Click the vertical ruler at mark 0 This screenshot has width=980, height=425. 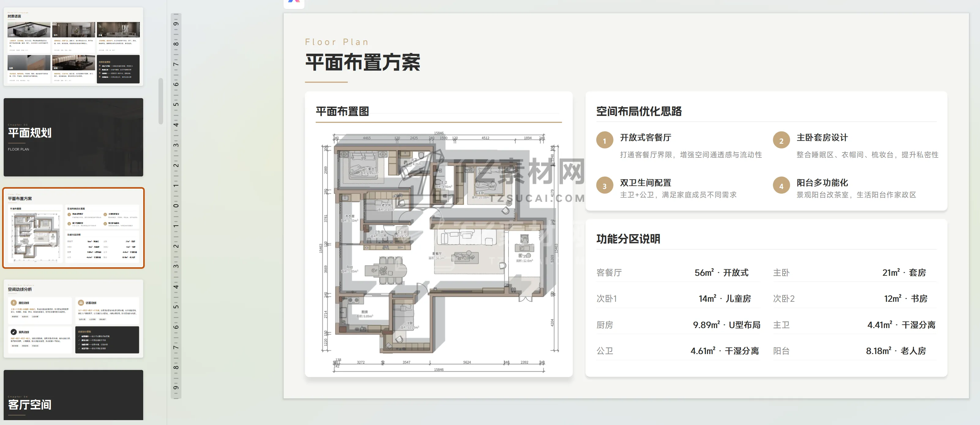point(176,206)
